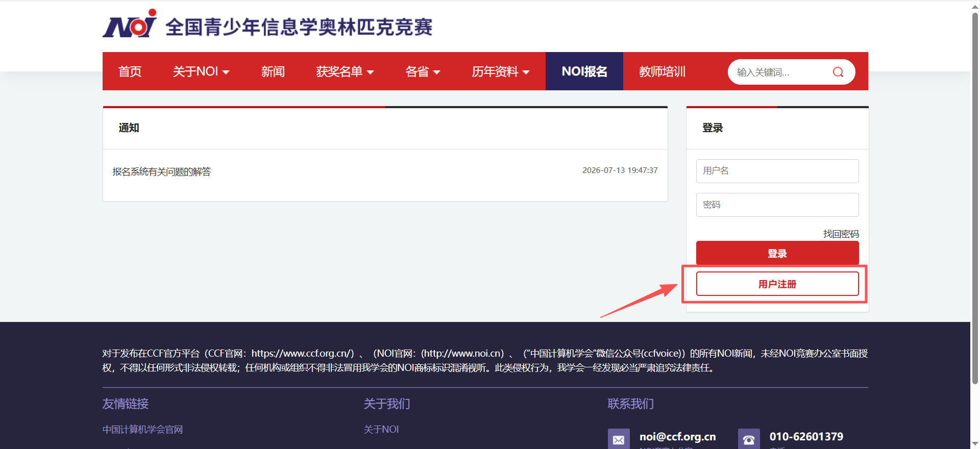980x449 pixels.
Task: Open notice 报名系统有关问题的解答
Action: click(x=162, y=172)
